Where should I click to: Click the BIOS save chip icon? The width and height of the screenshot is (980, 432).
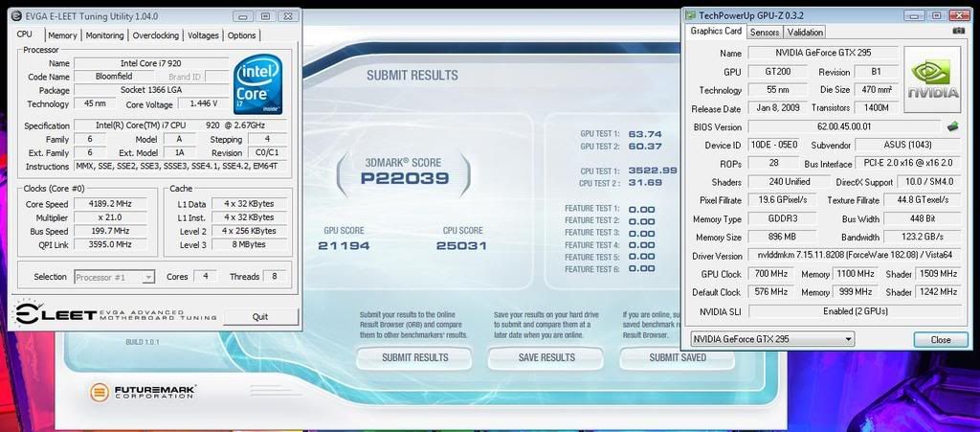coord(953,126)
